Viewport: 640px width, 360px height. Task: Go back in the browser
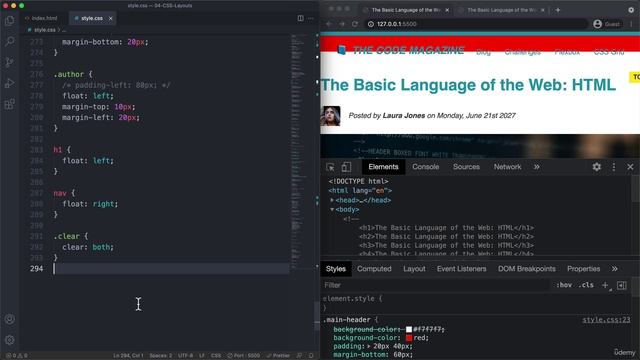[x=329, y=24]
